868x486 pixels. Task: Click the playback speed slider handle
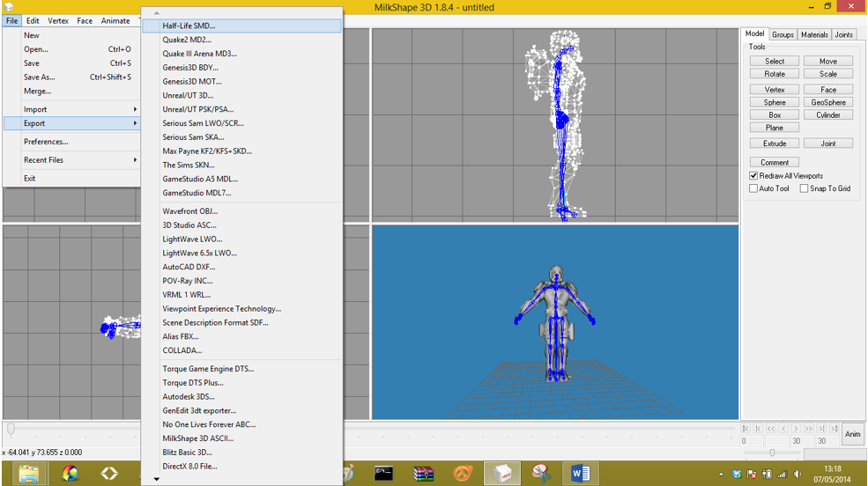(x=772, y=453)
